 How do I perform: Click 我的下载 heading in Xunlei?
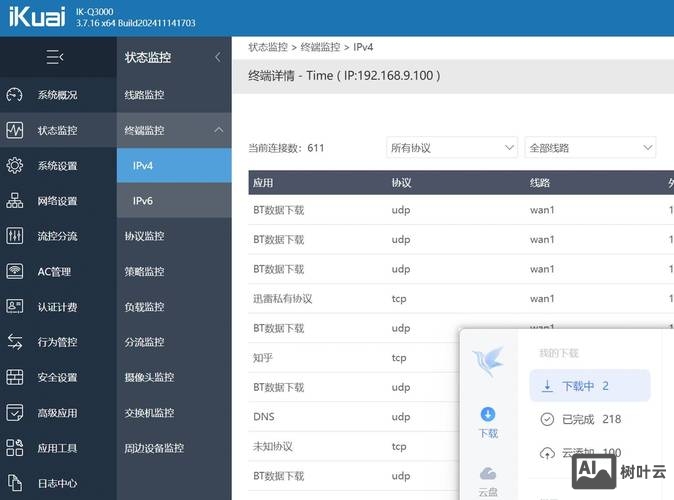[559, 353]
